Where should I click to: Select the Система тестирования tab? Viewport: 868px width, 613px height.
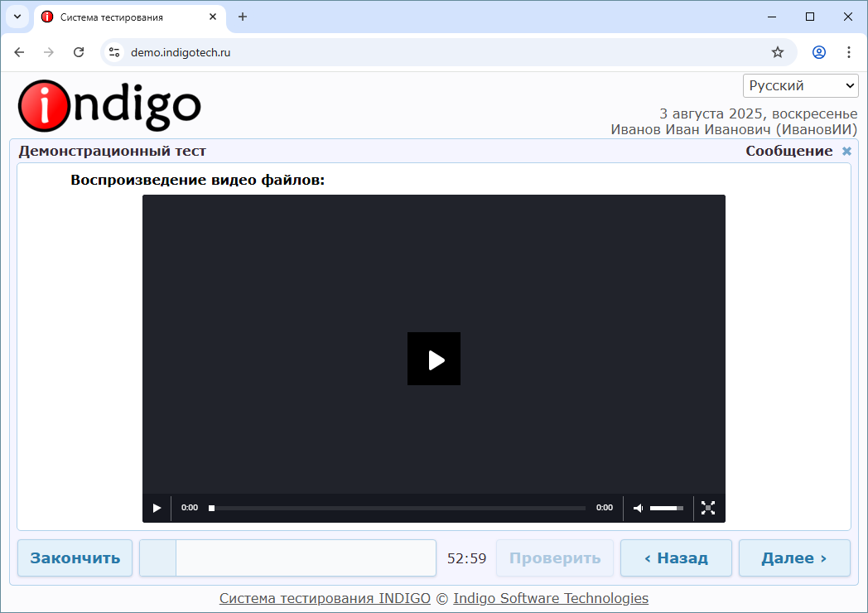pyautogui.click(x=129, y=17)
